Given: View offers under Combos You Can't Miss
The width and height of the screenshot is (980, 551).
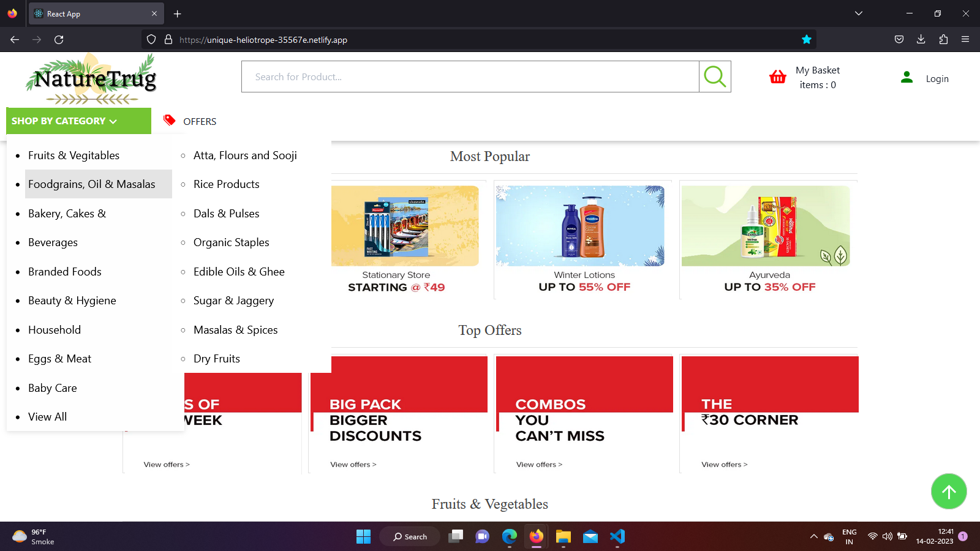Looking at the screenshot, I should coord(540,465).
